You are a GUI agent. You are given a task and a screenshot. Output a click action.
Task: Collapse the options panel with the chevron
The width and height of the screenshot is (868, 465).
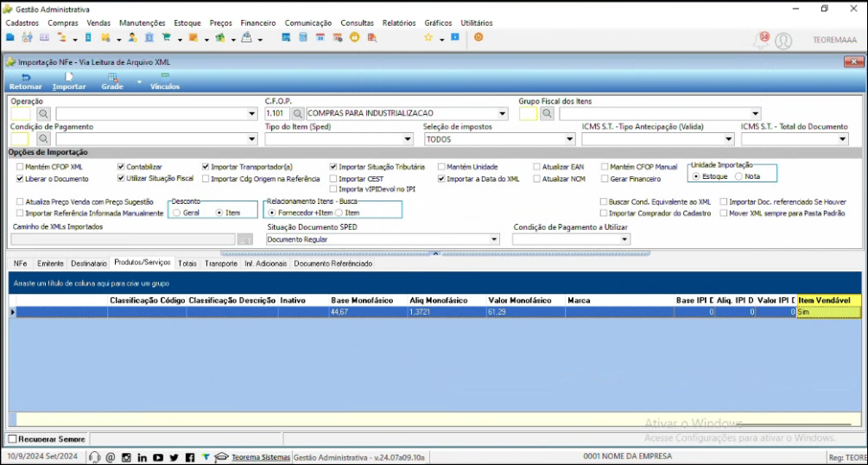click(435, 253)
